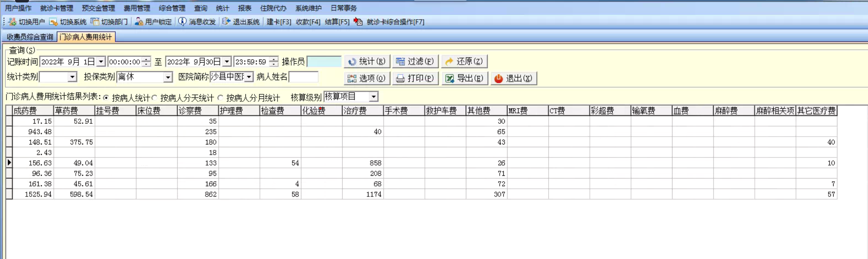Click the cell with value 943.48
Image resolution: width=868 pixels, height=259 pixels.
point(33,132)
